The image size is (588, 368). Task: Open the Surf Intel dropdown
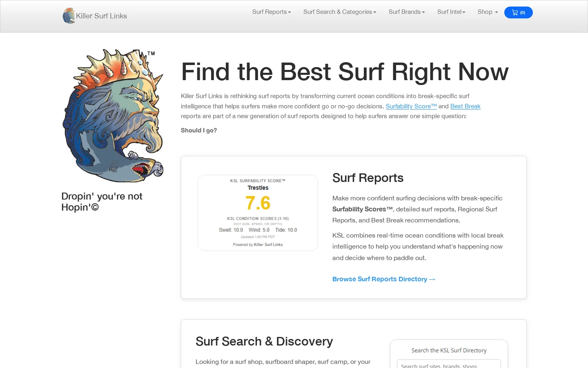(x=451, y=12)
